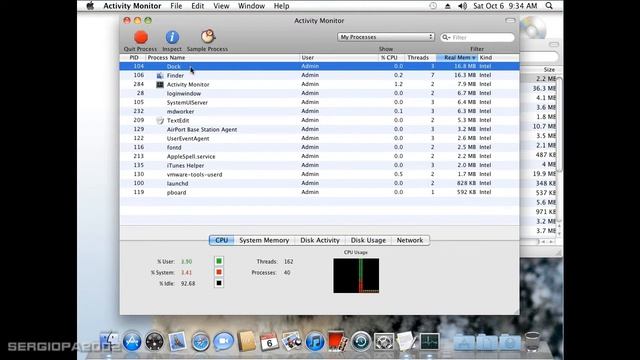Sort by Threads column header
Viewport: 640px width, 360px height.
coord(420,58)
